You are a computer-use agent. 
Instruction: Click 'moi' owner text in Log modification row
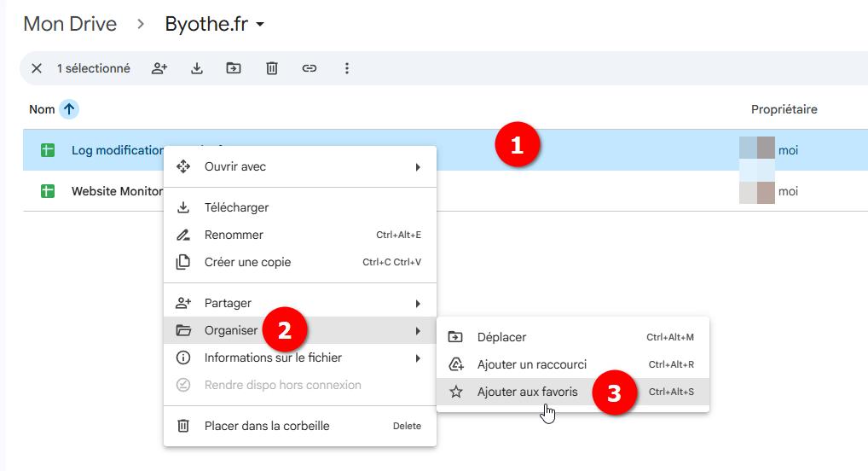(x=789, y=150)
